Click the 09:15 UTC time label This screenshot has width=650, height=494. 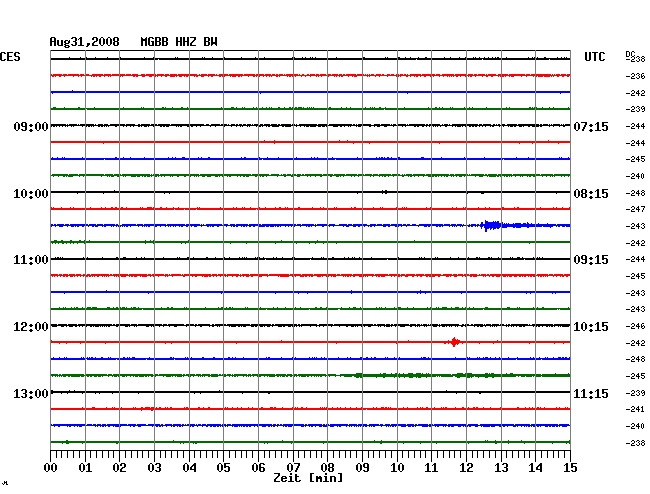click(x=591, y=260)
